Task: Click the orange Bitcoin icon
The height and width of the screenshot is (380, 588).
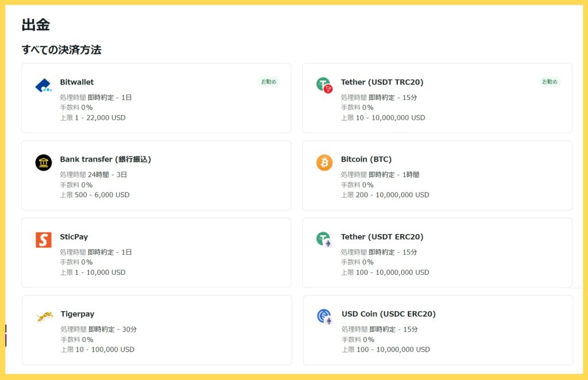Action: tap(324, 163)
